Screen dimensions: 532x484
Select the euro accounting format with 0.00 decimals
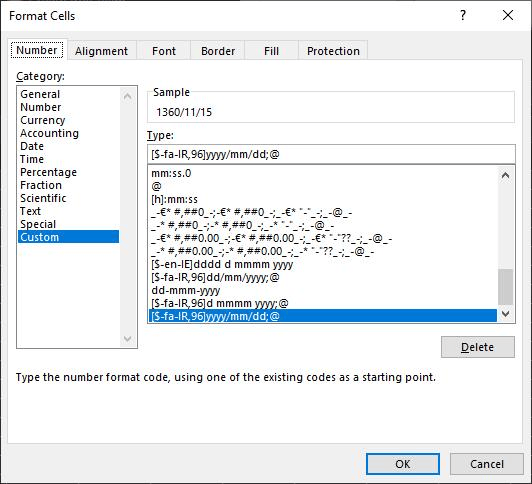click(x=323, y=238)
